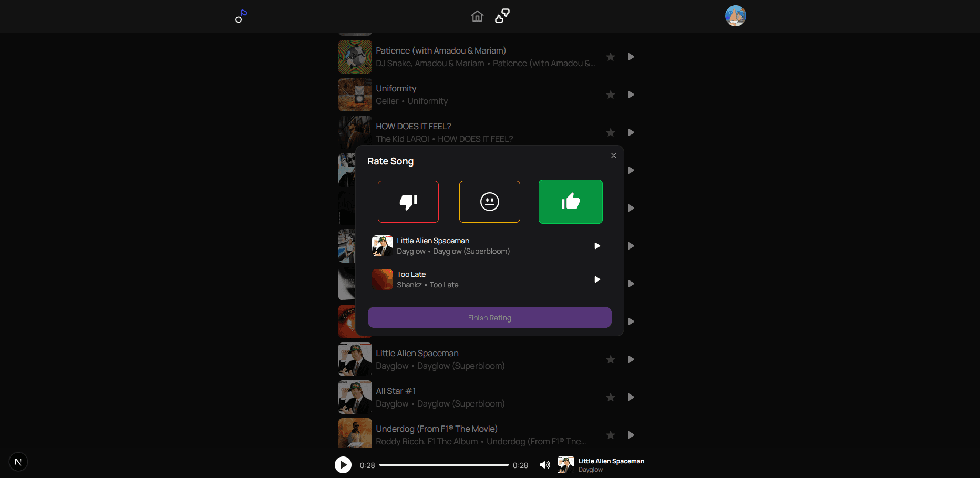The height and width of the screenshot is (478, 980).
Task: Select the green thumbs up rating
Action: pos(571,202)
